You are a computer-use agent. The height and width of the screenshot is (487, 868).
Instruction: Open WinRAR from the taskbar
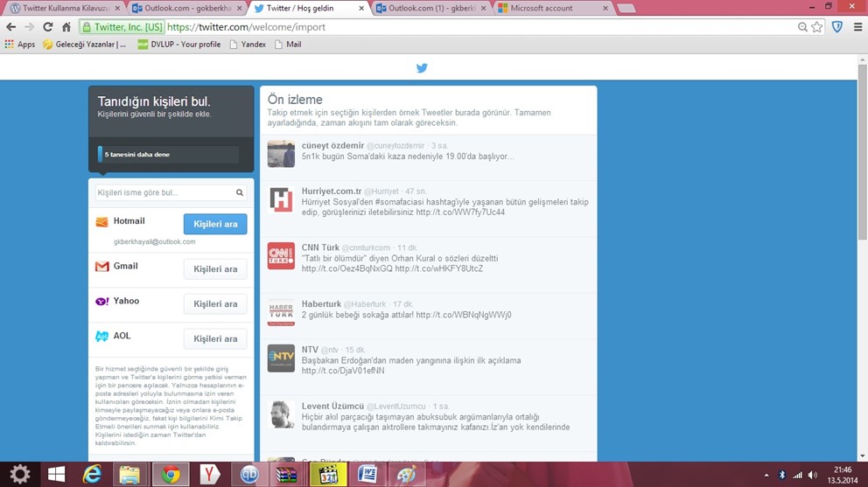coord(287,474)
